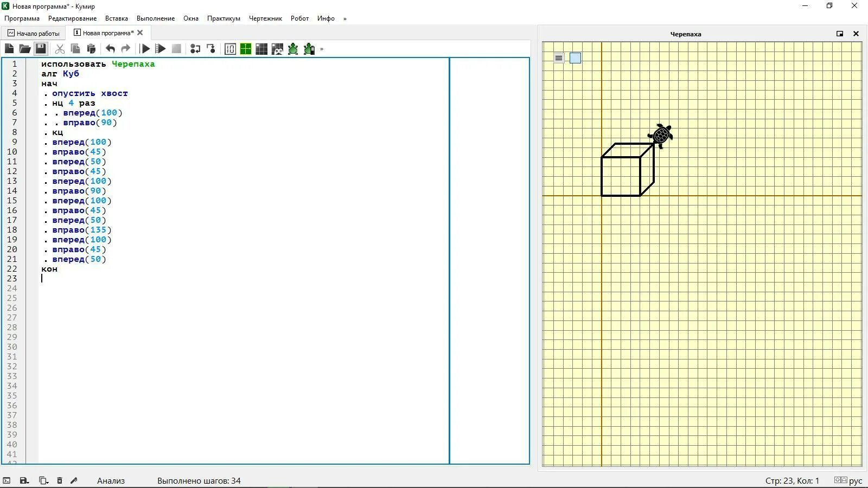Open the Вставка menu

[117, 18]
